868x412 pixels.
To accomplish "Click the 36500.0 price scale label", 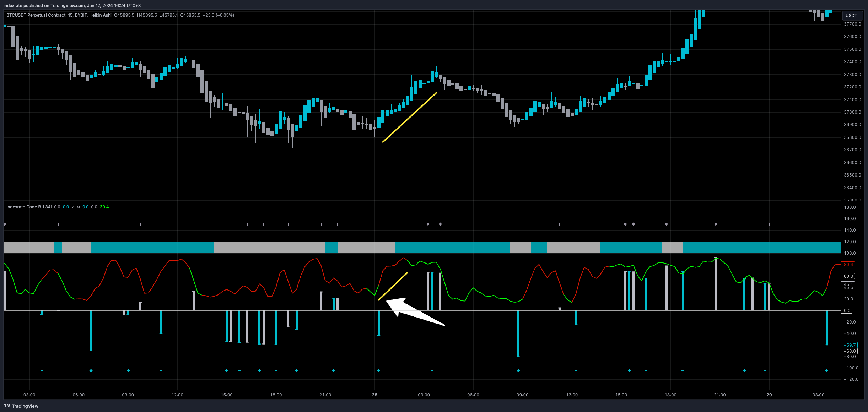I will click(852, 175).
